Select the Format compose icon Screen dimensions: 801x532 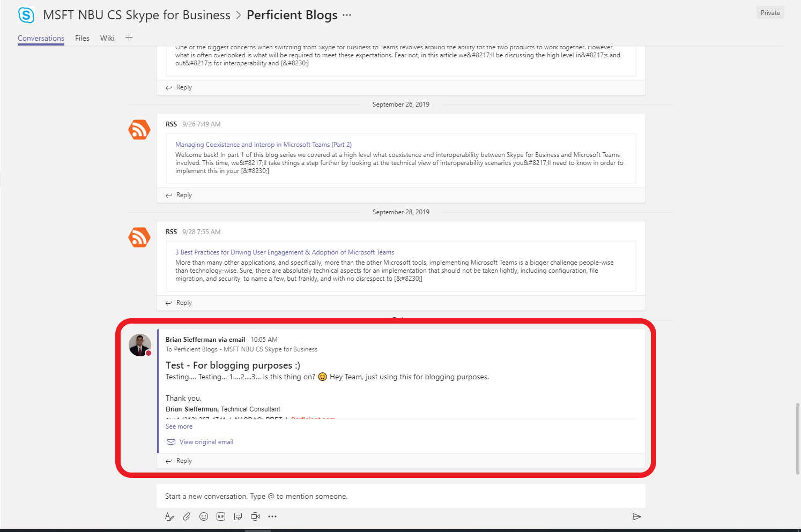[169, 516]
